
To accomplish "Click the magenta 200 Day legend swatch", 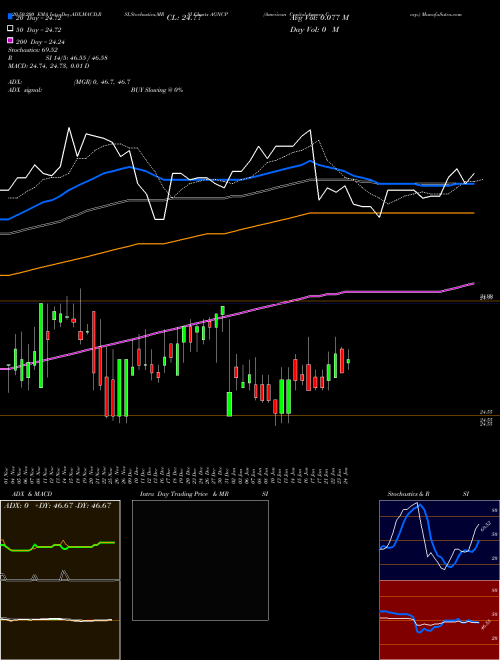I will coord(11,40).
